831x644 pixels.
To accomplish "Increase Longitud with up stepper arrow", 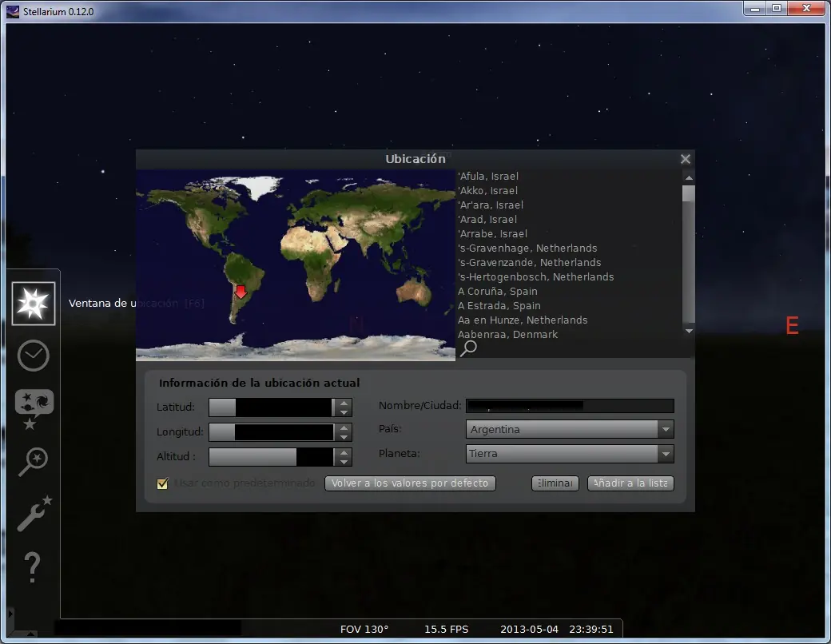I will tap(344, 427).
